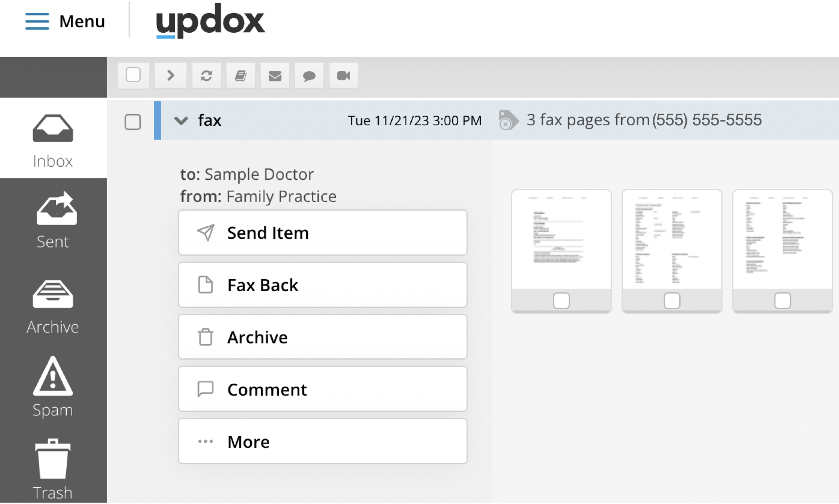Compose a message with envelope icon

click(x=275, y=75)
